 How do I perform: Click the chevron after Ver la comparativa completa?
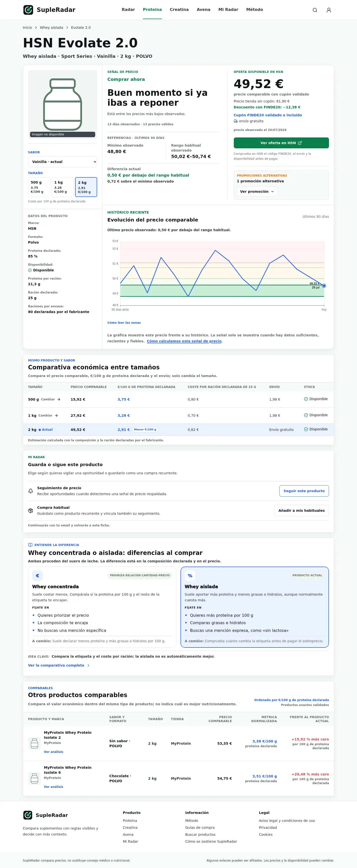(x=88, y=666)
